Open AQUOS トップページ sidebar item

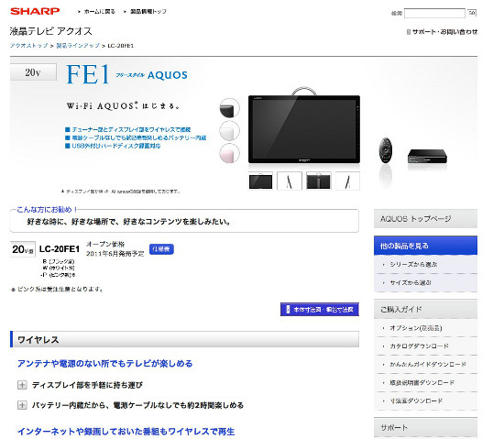pyautogui.click(x=425, y=219)
